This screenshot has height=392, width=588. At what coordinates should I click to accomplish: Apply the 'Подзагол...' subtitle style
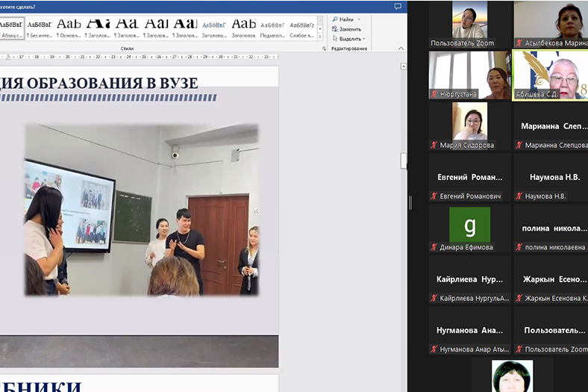tap(272, 28)
